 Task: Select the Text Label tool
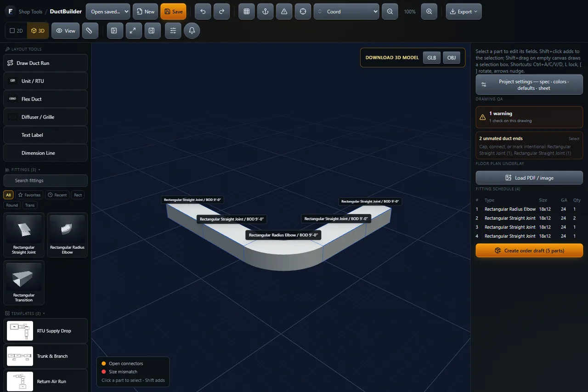[x=45, y=135]
